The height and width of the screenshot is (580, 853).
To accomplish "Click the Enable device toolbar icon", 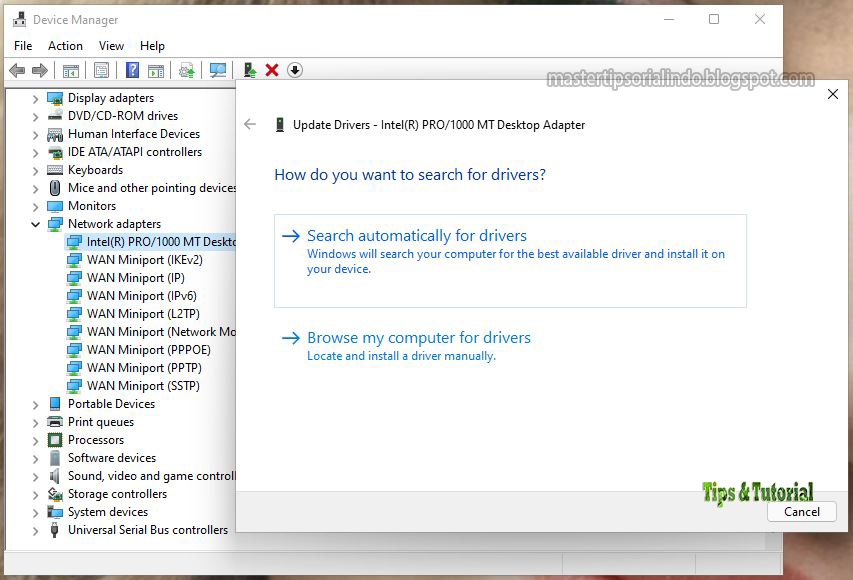I will (249, 70).
